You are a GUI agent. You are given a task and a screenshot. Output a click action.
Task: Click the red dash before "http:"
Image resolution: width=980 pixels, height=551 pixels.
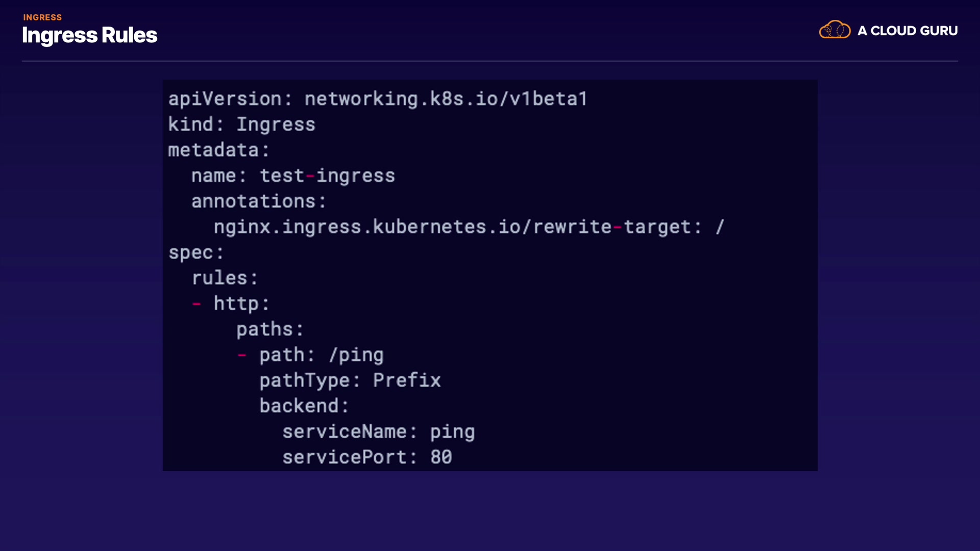pyautogui.click(x=197, y=304)
